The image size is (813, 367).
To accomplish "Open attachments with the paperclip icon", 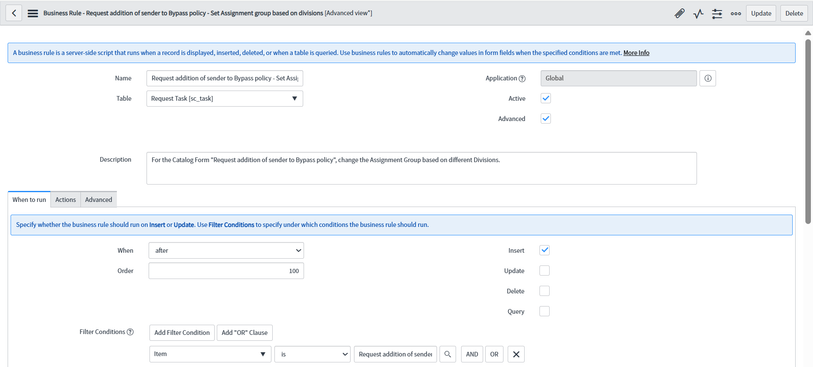I will coord(679,13).
